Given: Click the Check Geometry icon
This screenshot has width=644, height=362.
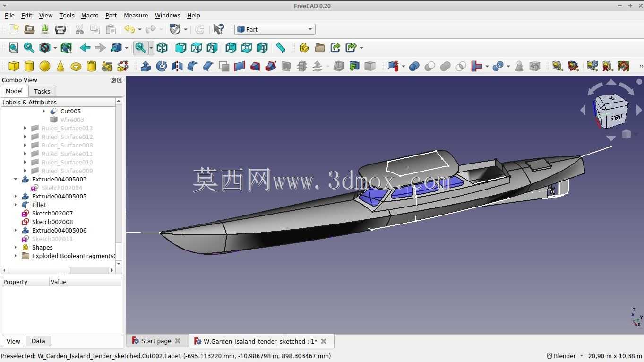Looking at the screenshot, I should pos(519,66).
